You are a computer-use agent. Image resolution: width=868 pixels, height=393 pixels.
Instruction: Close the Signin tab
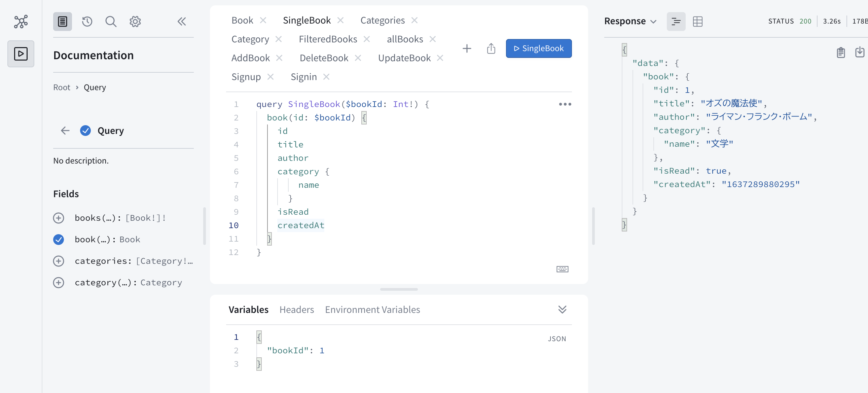click(326, 77)
